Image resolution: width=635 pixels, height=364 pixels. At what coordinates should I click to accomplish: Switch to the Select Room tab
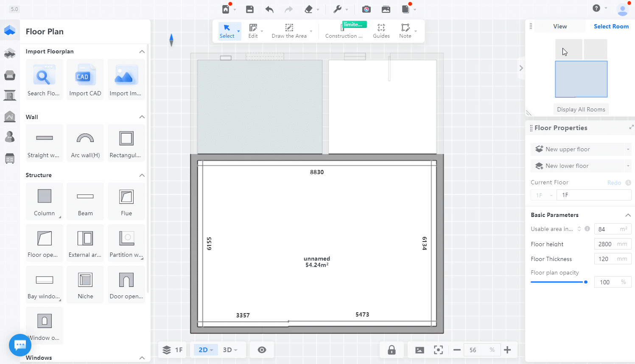pos(611,26)
